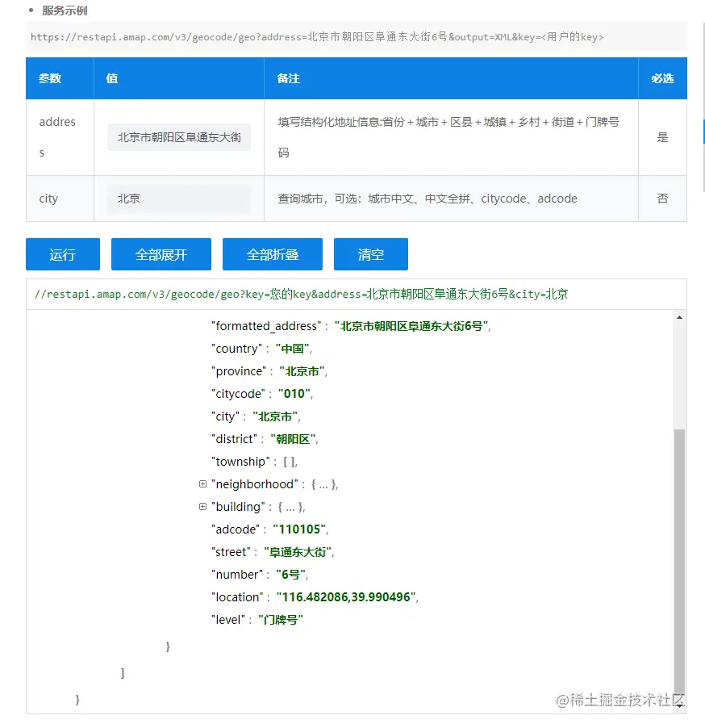Image resolution: width=705 pixels, height=728 pixels.
Task: Click the result panel vertical scrollbar thumb
Action: pos(679,564)
